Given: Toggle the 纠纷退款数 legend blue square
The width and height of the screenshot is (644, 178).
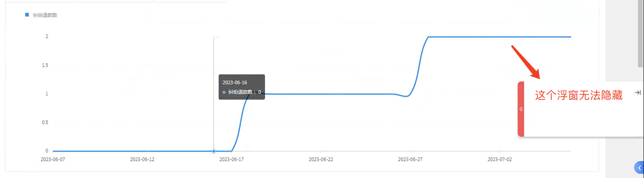Looking at the screenshot, I should coord(27,15).
